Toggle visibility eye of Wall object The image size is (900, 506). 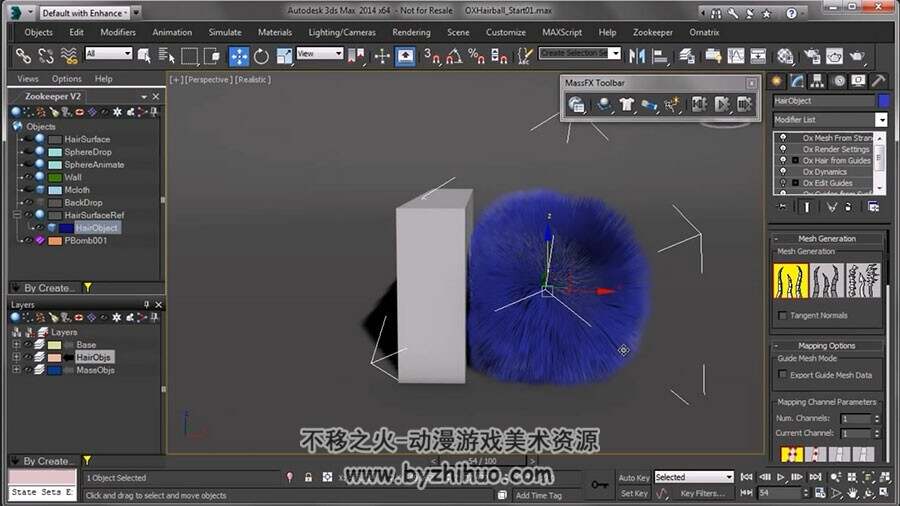pyautogui.click(x=28, y=177)
